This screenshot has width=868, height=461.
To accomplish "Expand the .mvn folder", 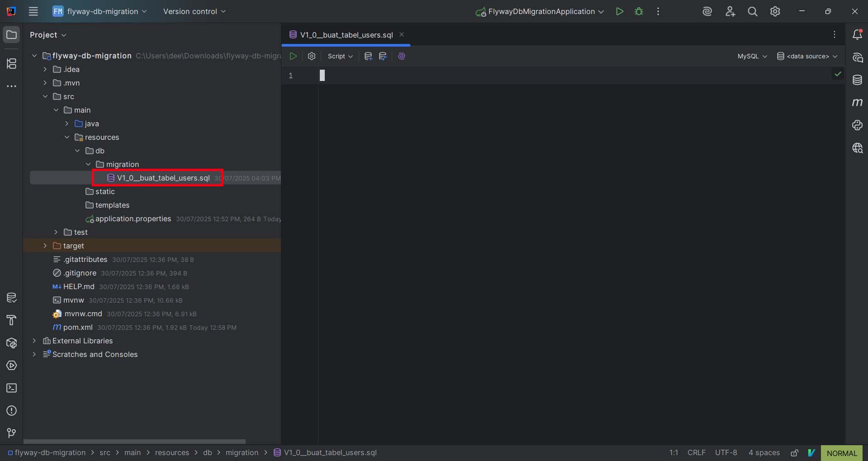I will tap(45, 83).
